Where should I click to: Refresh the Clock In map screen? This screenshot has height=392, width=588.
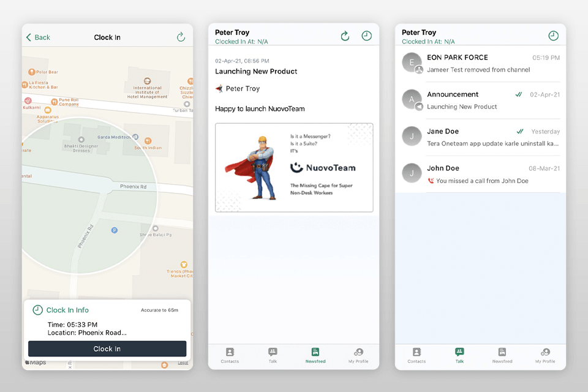tap(181, 37)
